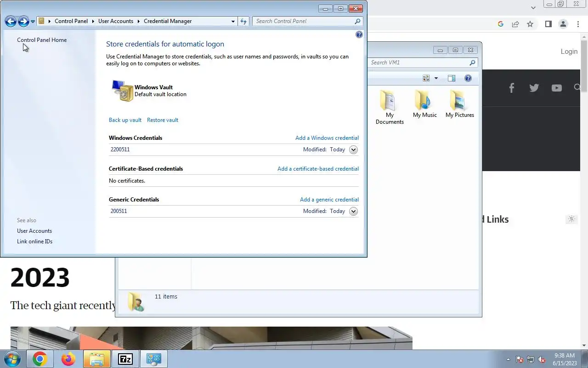Expand the 200511 generic credential
Viewport: 588px width, 368px height.
tap(353, 211)
